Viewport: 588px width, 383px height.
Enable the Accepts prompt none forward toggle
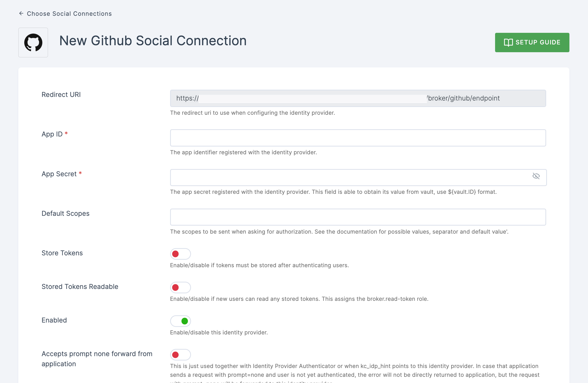(180, 354)
